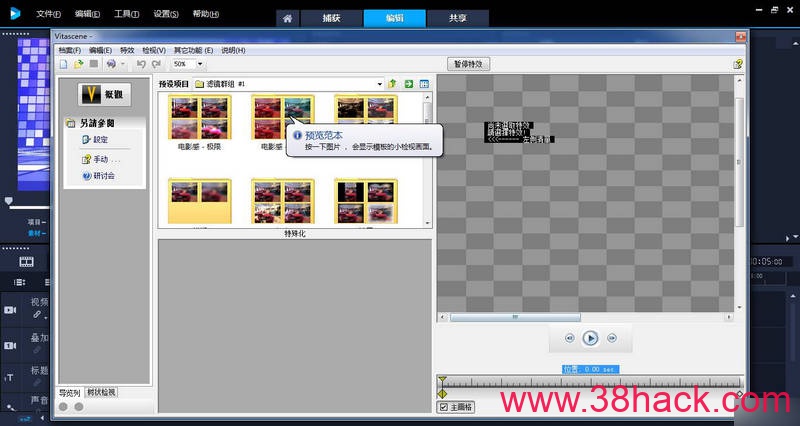Step to the next frame in preview
The height and width of the screenshot is (426, 800).
(612, 338)
